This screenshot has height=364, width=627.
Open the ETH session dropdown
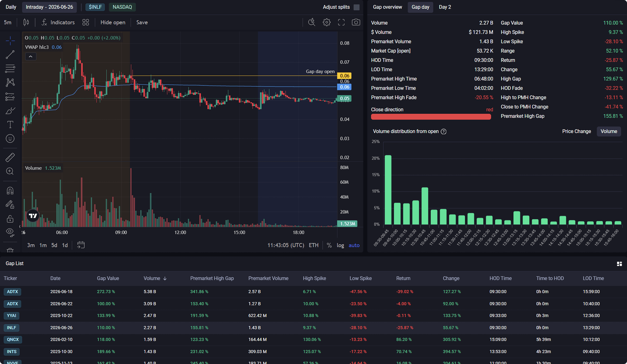(313, 245)
